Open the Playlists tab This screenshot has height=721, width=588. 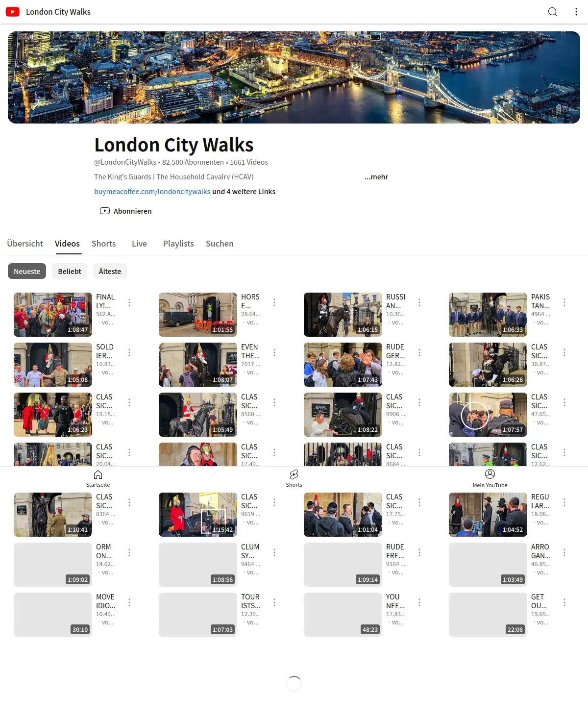(x=178, y=244)
